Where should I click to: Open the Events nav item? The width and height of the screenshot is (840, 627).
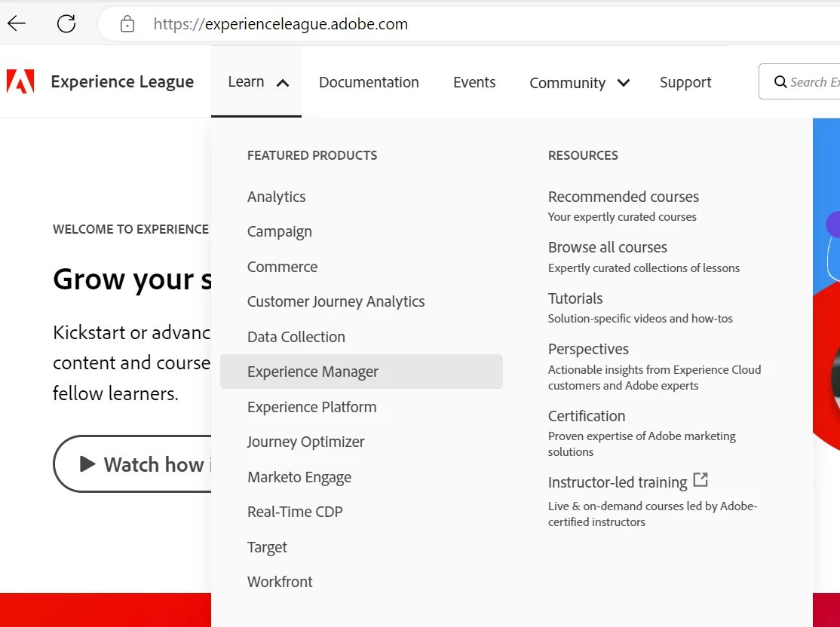[474, 82]
